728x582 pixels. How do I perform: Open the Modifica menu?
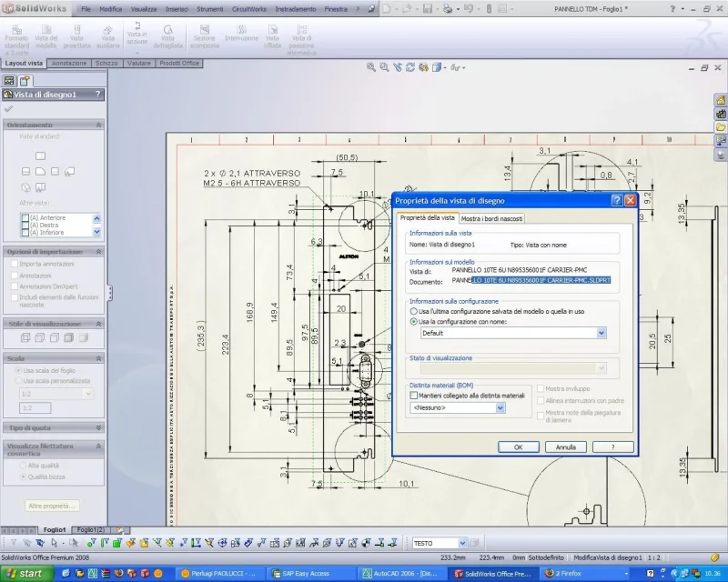(x=110, y=9)
